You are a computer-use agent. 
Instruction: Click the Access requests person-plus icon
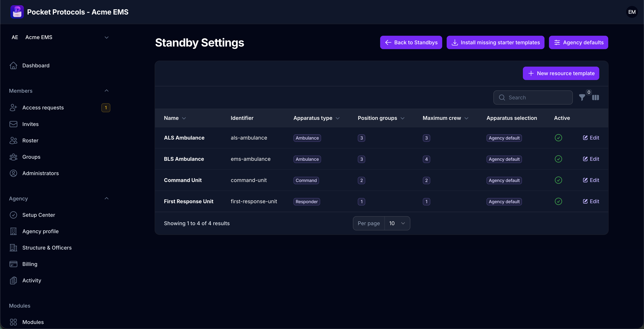point(13,108)
